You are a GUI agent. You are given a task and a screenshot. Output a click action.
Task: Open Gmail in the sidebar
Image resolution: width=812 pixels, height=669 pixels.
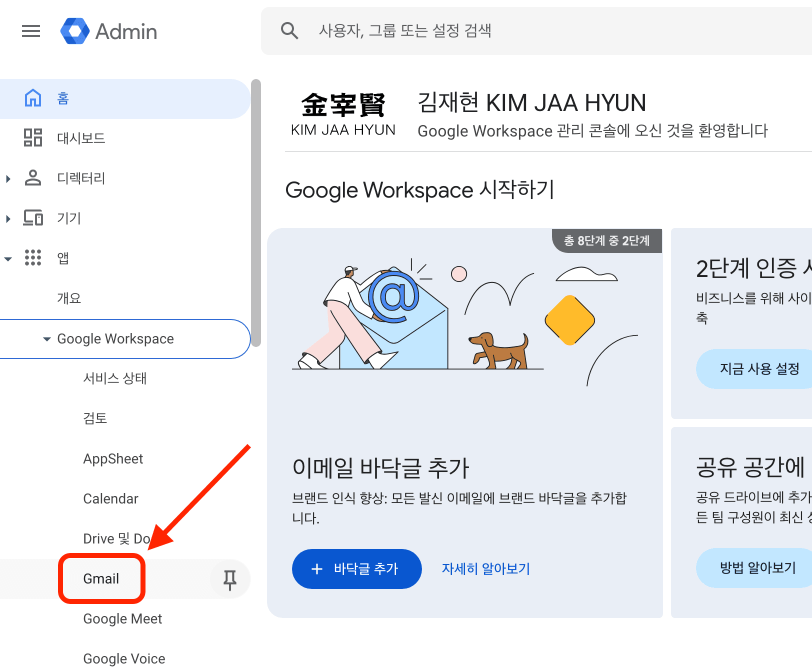point(101,579)
